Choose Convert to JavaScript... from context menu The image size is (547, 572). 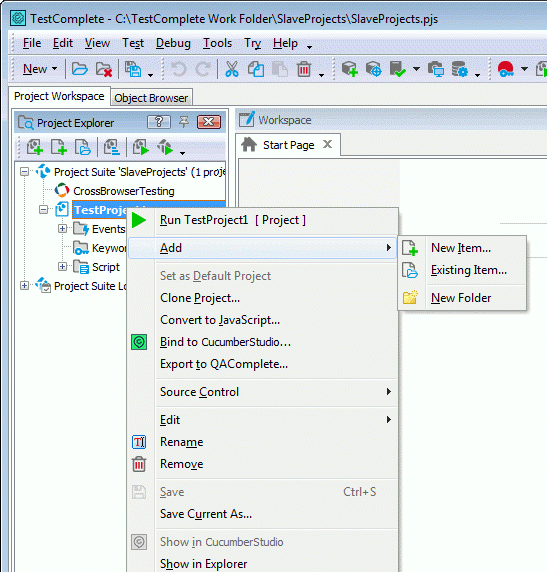click(x=263, y=320)
